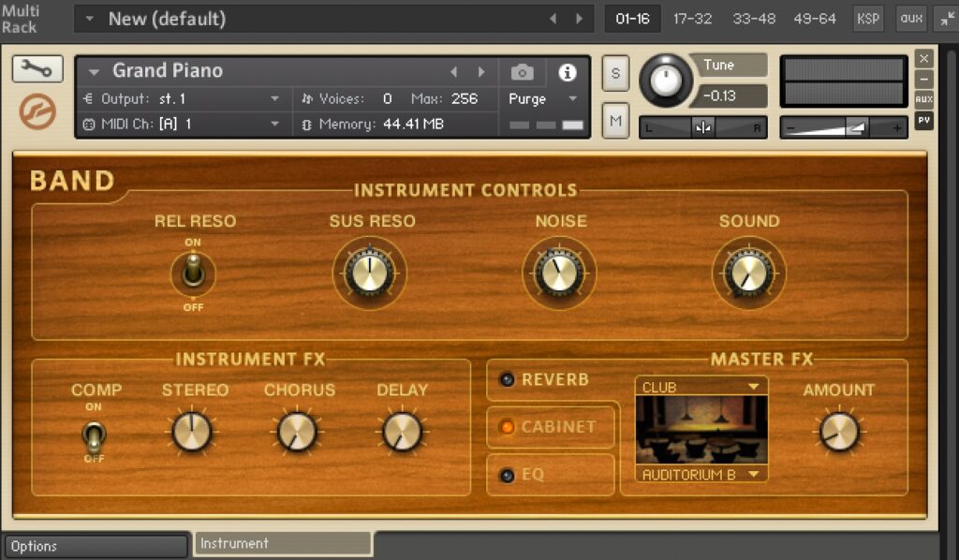Screen dimensions: 959x560
Task: Switch to the Instrument tab
Action: pyautogui.click(x=282, y=543)
